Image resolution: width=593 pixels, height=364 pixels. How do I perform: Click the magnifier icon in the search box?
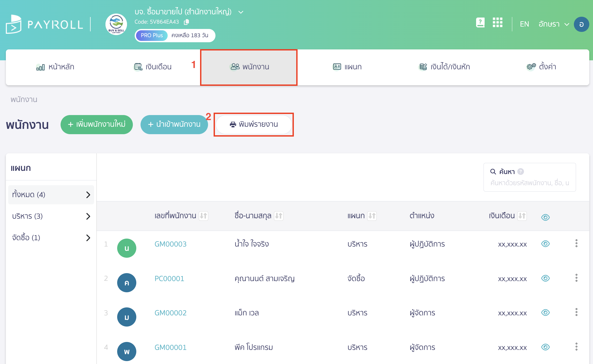[x=493, y=171]
